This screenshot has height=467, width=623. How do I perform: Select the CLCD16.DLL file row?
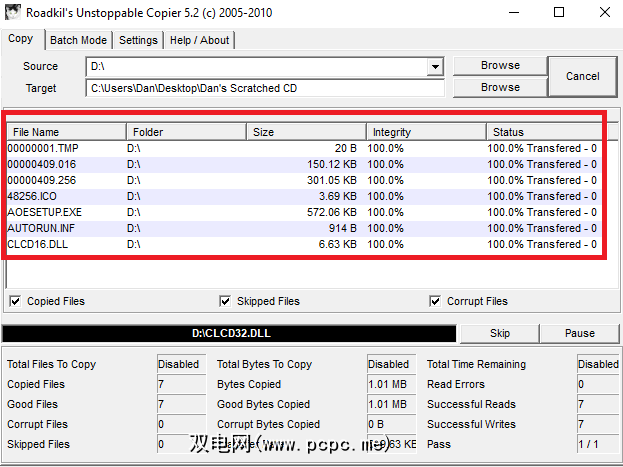[304, 244]
